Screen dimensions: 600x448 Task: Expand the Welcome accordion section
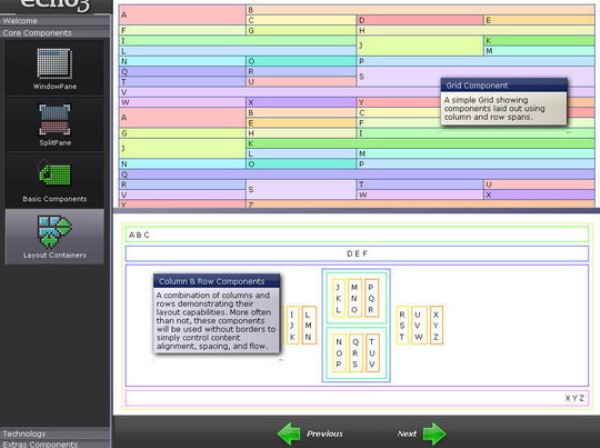tap(55, 20)
